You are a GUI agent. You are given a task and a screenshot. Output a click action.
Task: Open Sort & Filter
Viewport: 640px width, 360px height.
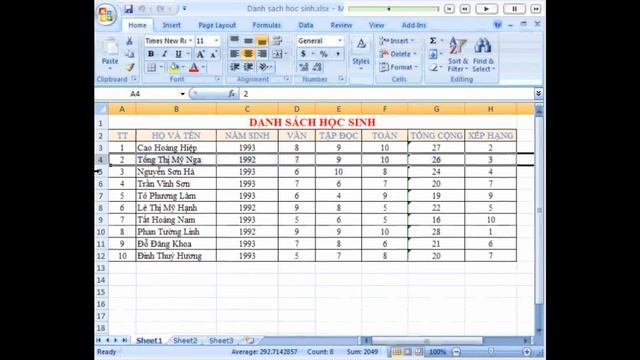pyautogui.click(x=458, y=54)
